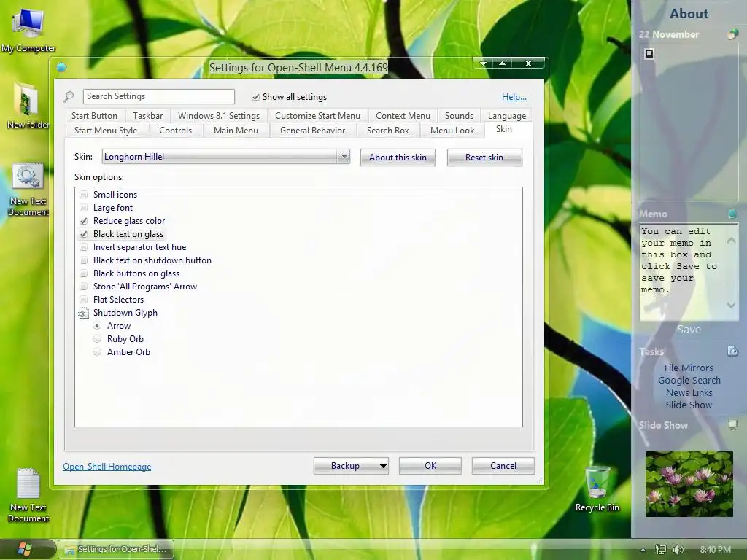The width and height of the screenshot is (747, 560).
Task: Uncheck Reduce glass color
Action: pyautogui.click(x=84, y=221)
